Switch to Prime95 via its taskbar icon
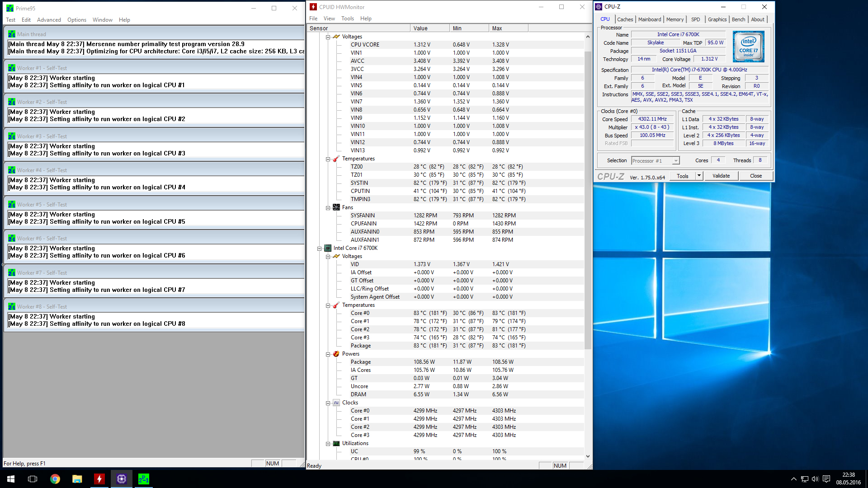 coord(144,479)
